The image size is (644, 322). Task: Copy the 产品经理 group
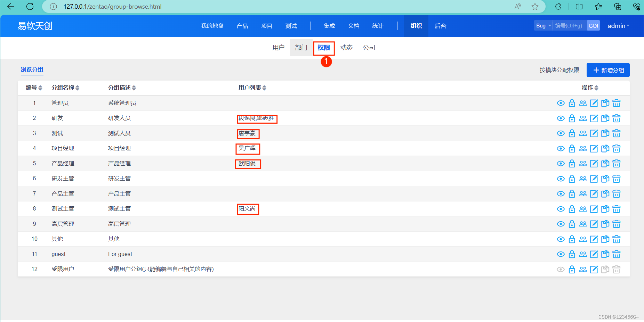pyautogui.click(x=605, y=164)
